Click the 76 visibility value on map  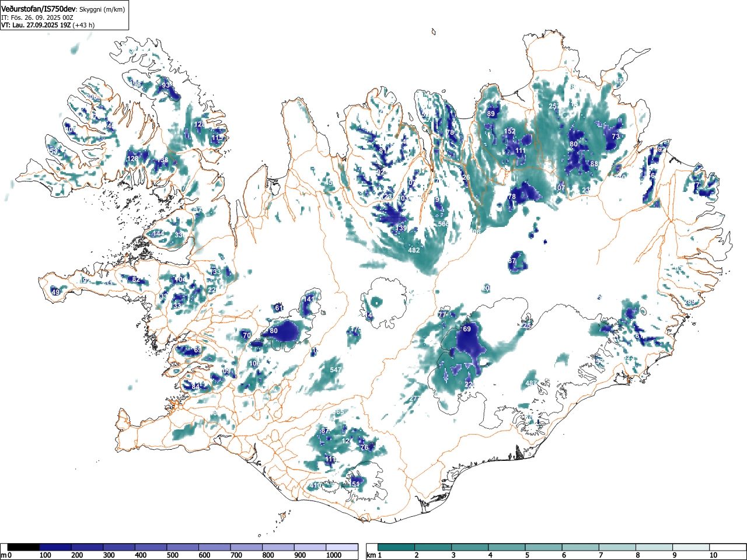(x=365, y=447)
